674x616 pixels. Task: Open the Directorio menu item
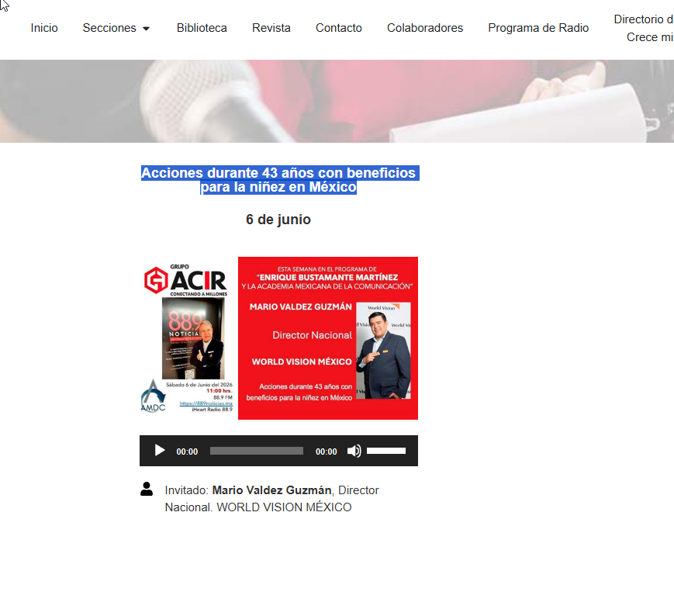pos(644,28)
